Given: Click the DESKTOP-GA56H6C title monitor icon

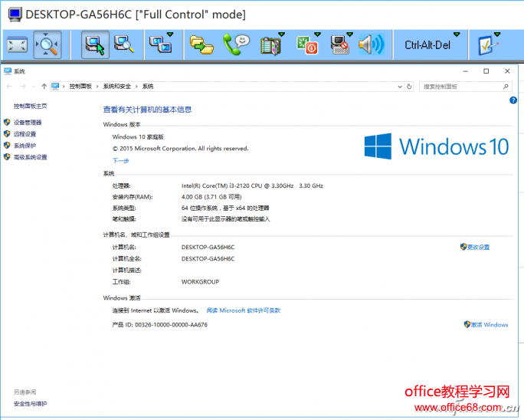Looking at the screenshot, I should [x=15, y=15].
